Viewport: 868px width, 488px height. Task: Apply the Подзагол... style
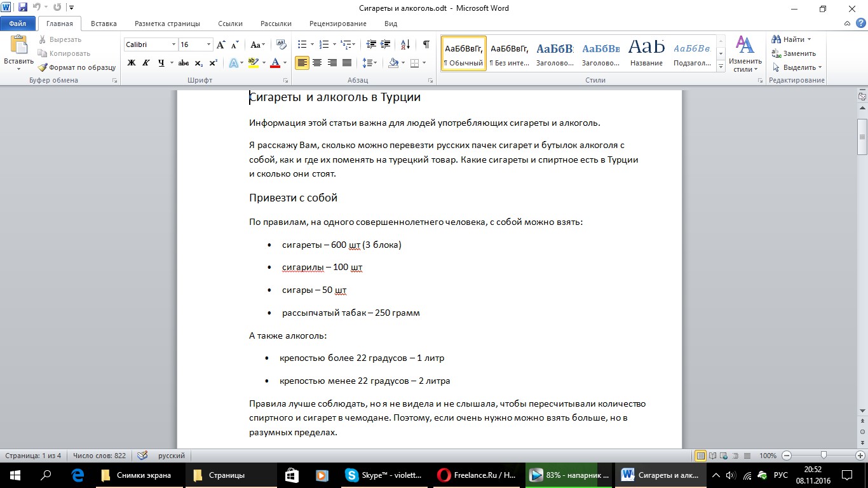click(x=693, y=53)
